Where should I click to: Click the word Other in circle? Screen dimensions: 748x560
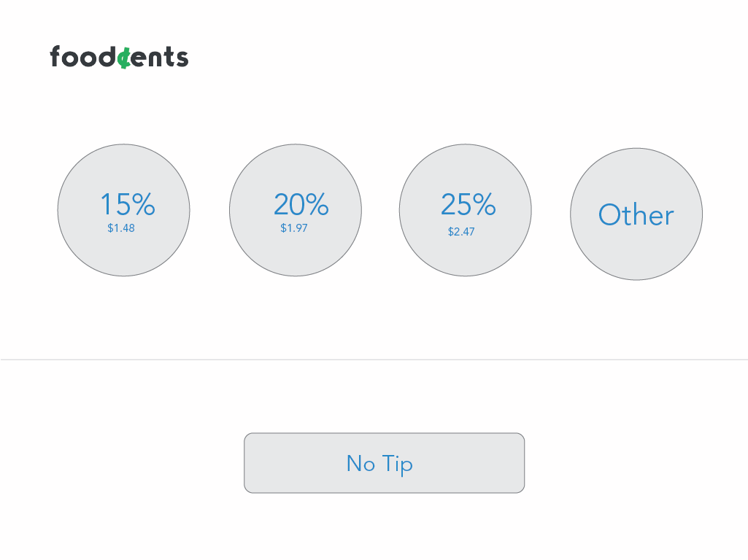pyautogui.click(x=636, y=214)
